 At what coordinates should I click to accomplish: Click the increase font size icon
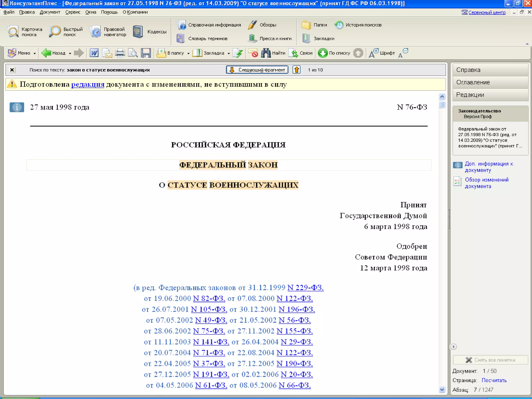(x=374, y=53)
